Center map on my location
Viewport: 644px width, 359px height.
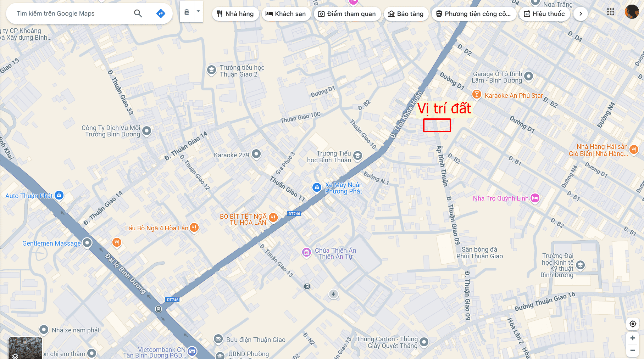(633, 324)
